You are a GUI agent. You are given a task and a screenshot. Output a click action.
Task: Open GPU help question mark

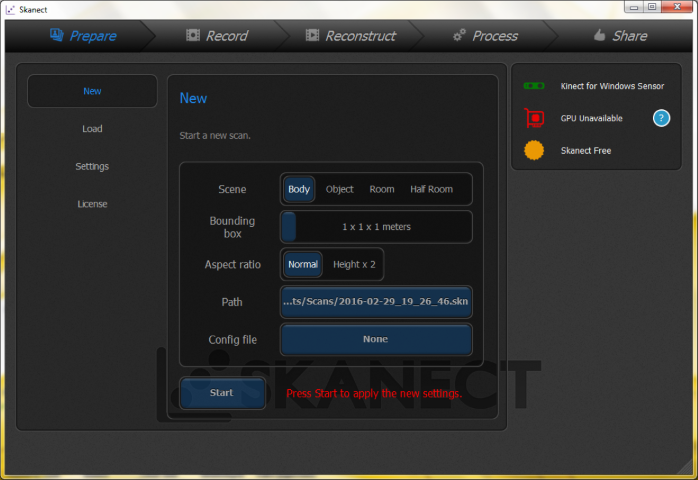click(x=661, y=118)
